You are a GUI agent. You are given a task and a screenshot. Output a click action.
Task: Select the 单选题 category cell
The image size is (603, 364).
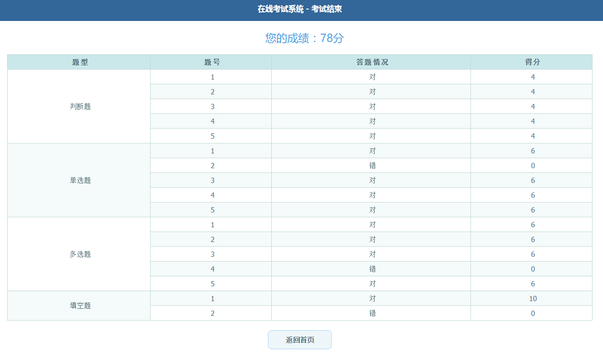click(x=80, y=180)
